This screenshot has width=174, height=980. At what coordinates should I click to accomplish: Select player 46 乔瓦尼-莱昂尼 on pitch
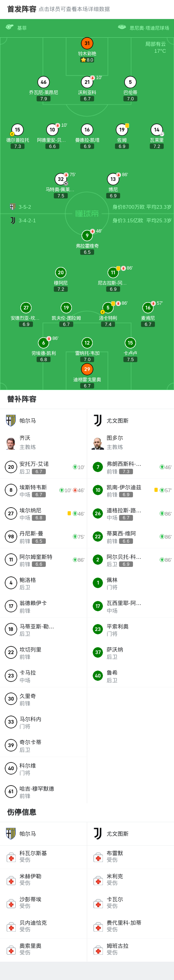point(43,82)
